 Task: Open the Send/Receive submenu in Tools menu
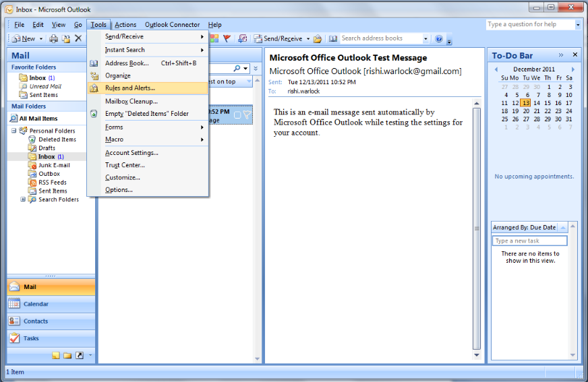pos(148,36)
